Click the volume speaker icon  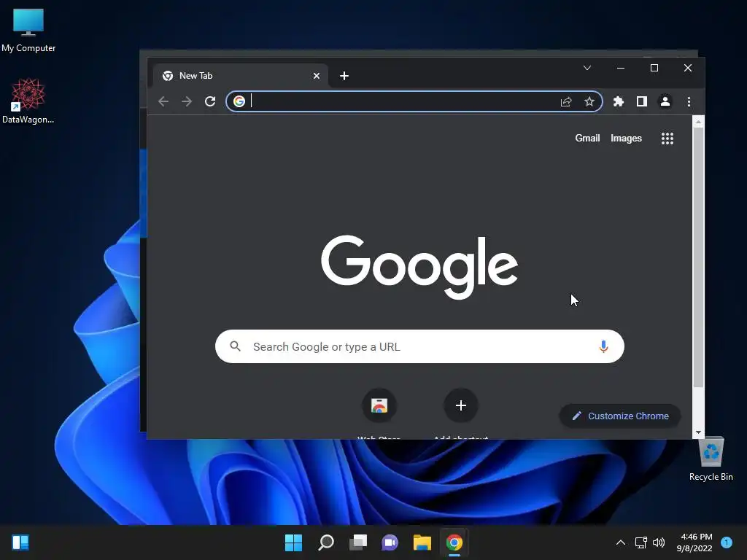click(659, 542)
